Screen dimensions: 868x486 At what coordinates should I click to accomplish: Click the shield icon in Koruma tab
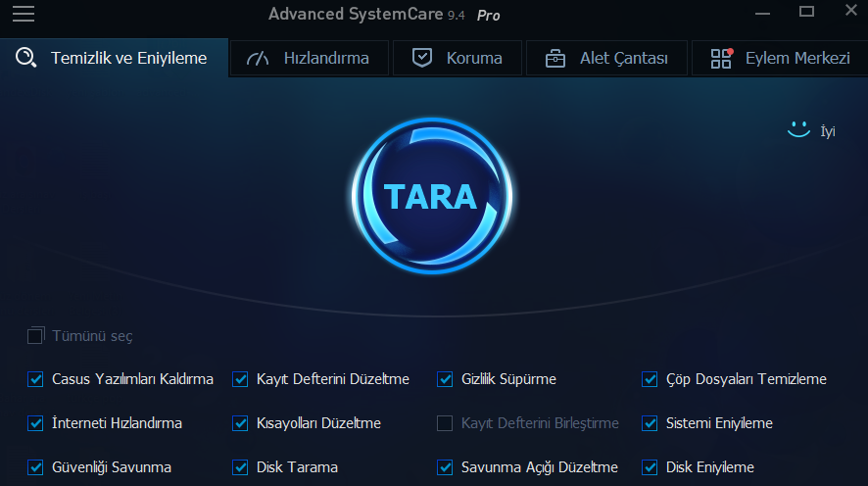[422, 58]
